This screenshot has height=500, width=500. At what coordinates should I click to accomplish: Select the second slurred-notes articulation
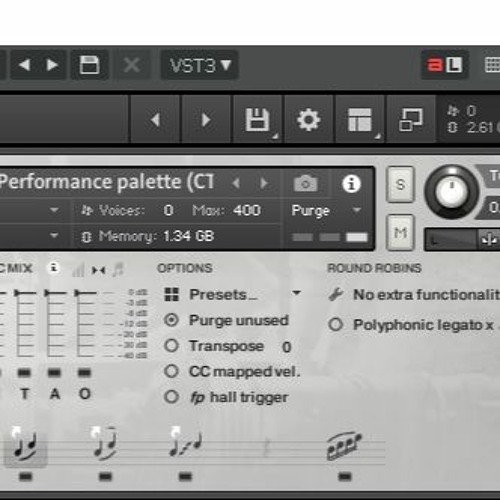[105, 444]
